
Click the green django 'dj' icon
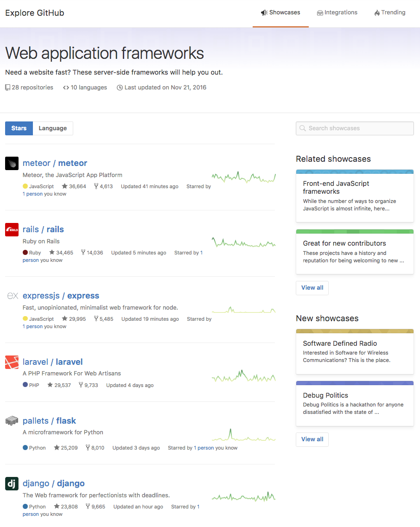point(12,483)
